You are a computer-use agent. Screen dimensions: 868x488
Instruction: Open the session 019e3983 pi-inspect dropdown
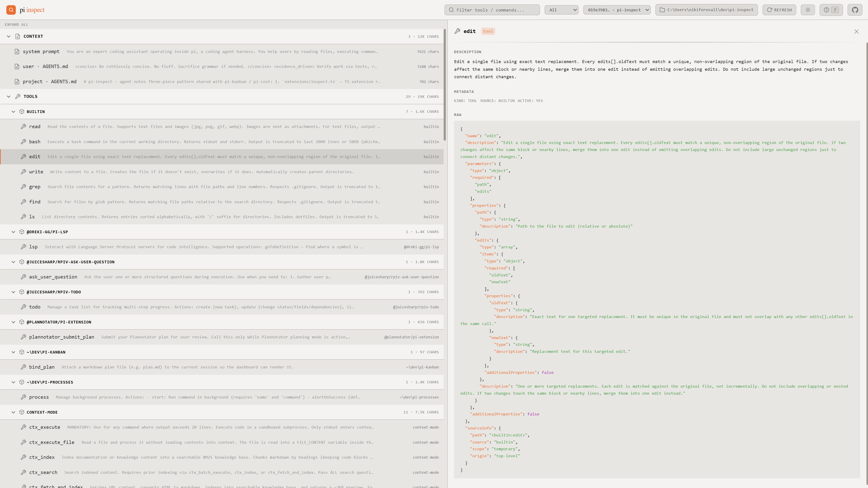point(617,10)
